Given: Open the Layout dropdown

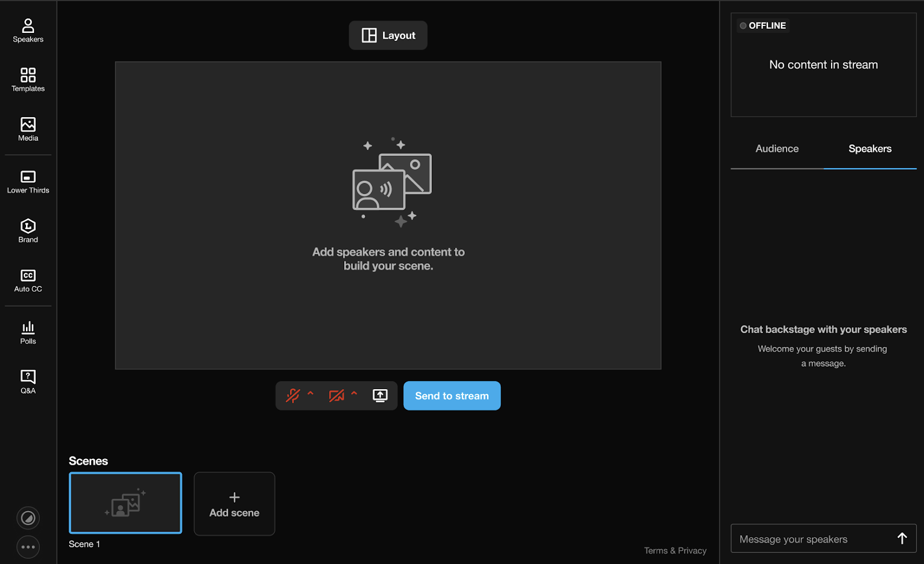Looking at the screenshot, I should (388, 35).
